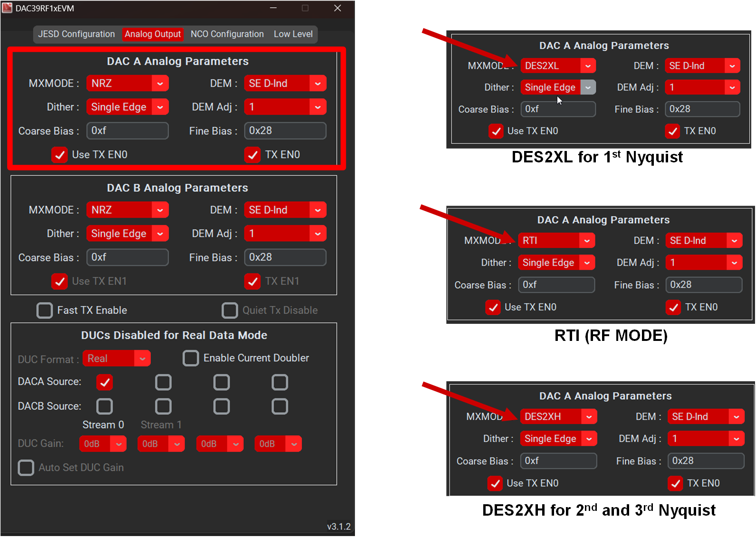Open DAC A MXMODE dropdown showing NRZ
Screen dimensions: 756x537
pyautogui.click(x=127, y=83)
